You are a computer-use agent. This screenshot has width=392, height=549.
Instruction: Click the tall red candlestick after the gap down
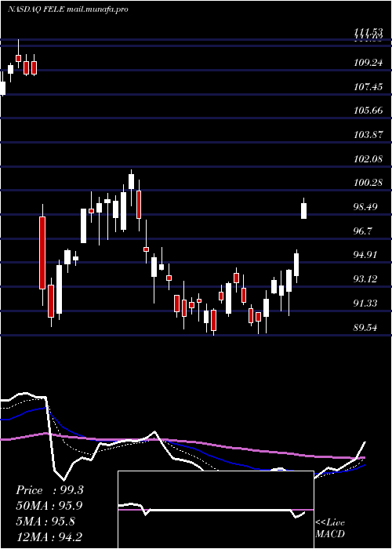tap(42, 253)
